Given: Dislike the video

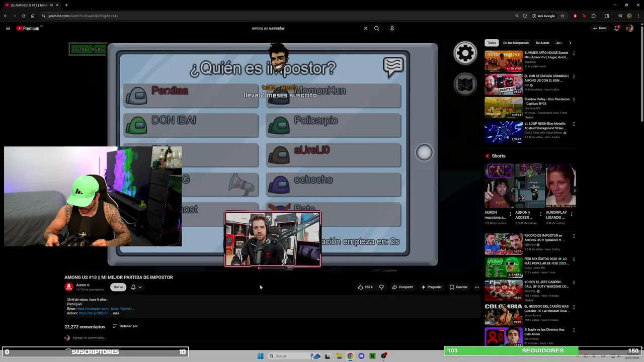Looking at the screenshot, I should pyautogui.click(x=381, y=287).
